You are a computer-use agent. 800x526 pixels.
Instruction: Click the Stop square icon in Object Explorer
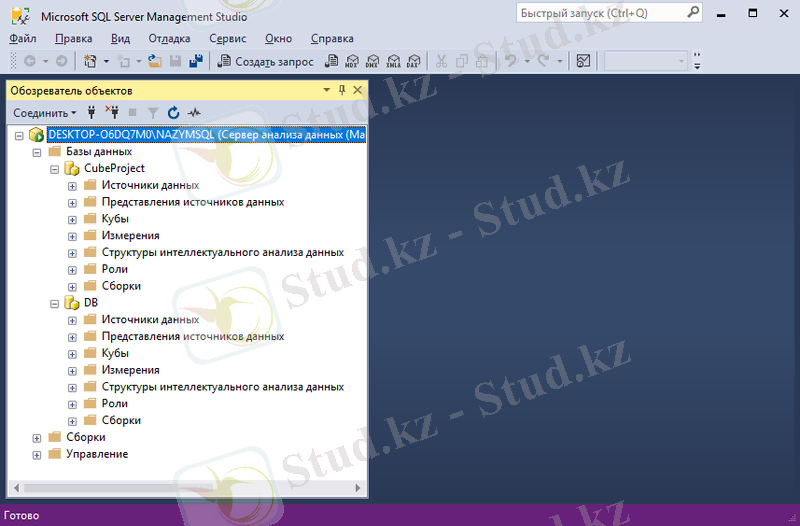pos(133,112)
